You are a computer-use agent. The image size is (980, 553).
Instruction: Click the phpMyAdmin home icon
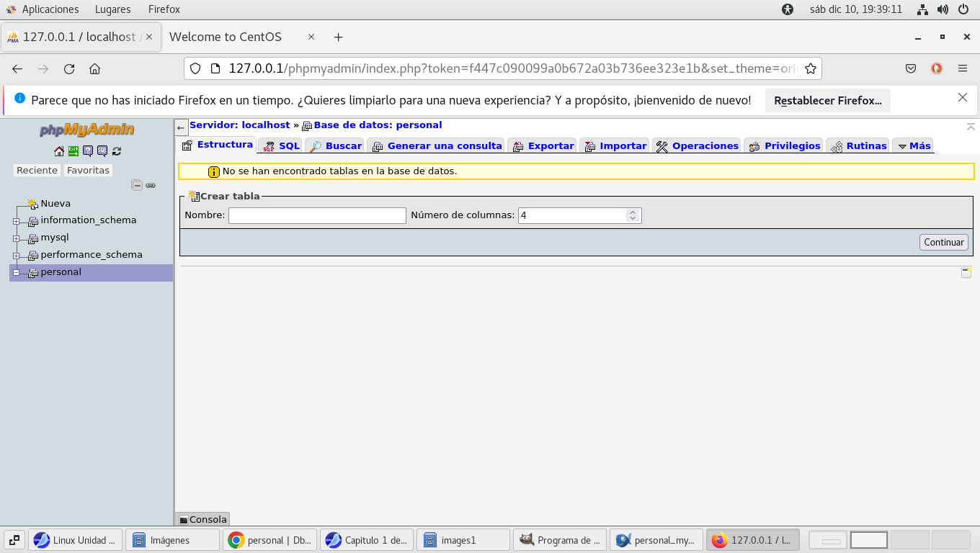tap(59, 151)
